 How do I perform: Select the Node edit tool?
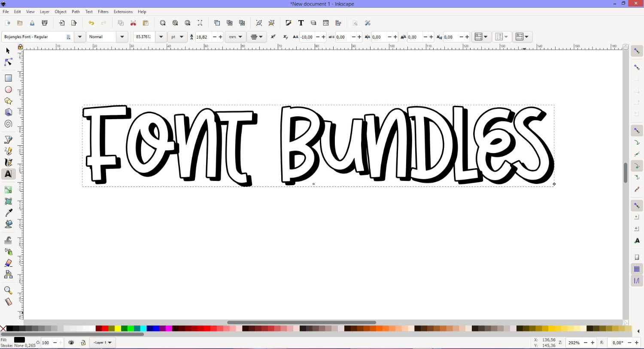coord(8,62)
